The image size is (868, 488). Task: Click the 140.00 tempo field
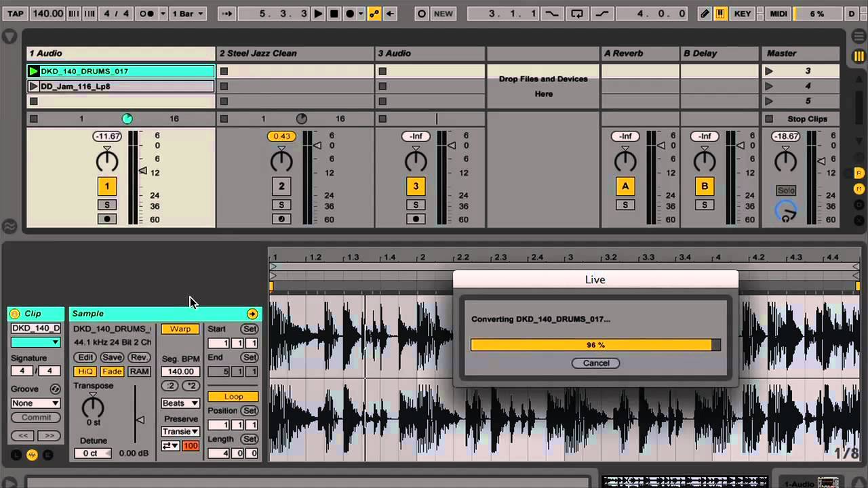47,14
